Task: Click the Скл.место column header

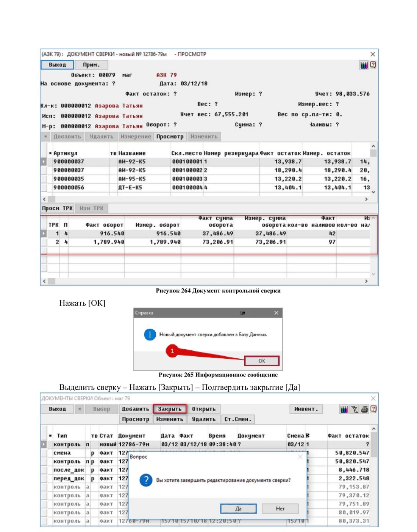Action: point(187,153)
